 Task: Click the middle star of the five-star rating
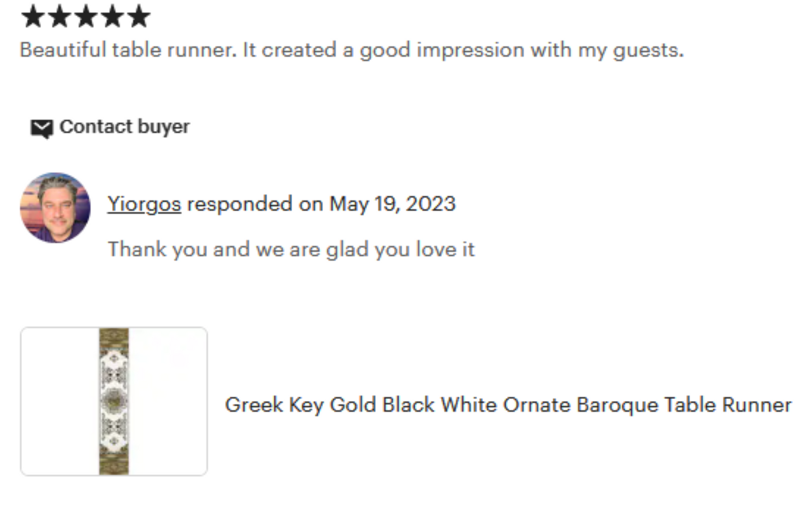[x=85, y=16]
